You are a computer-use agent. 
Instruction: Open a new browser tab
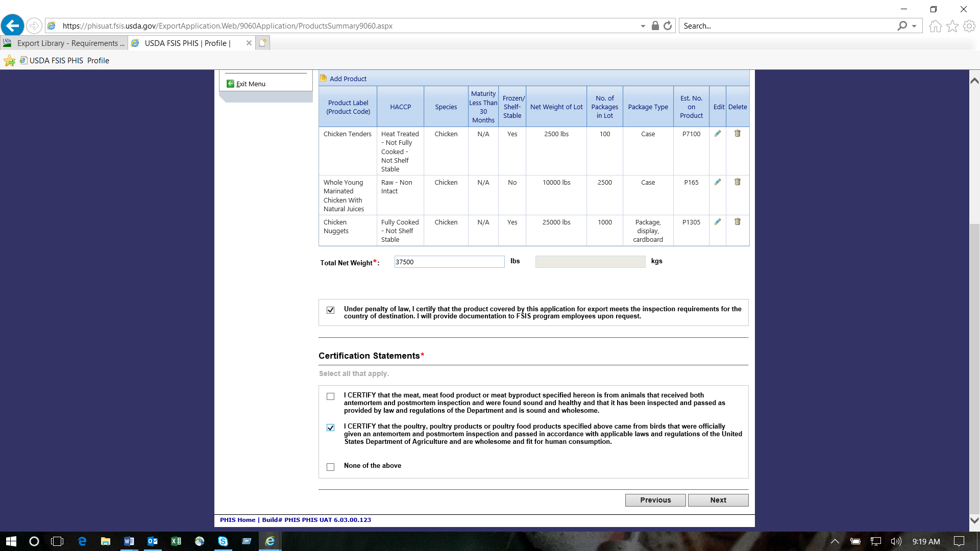click(x=262, y=43)
